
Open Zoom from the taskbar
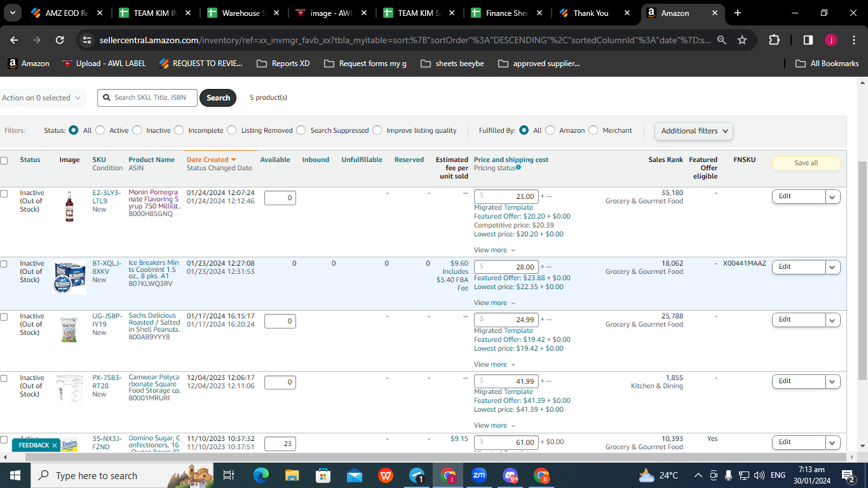[x=479, y=475]
